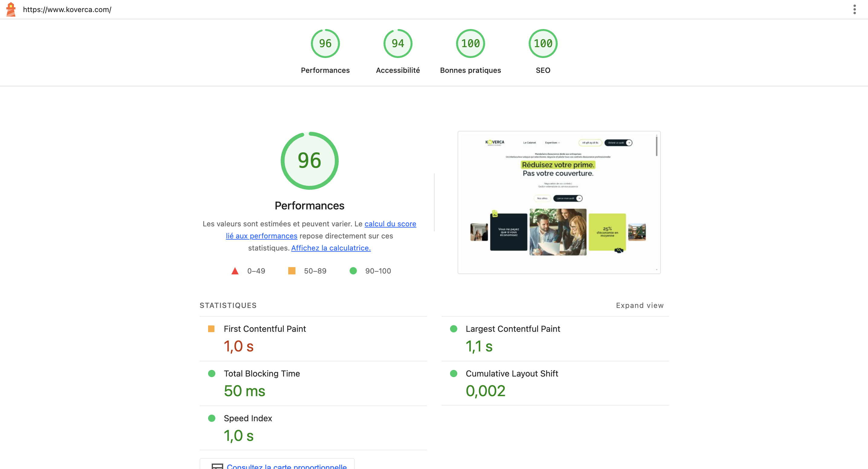Open the 'calcul du score lié aux performances' link

(390, 224)
